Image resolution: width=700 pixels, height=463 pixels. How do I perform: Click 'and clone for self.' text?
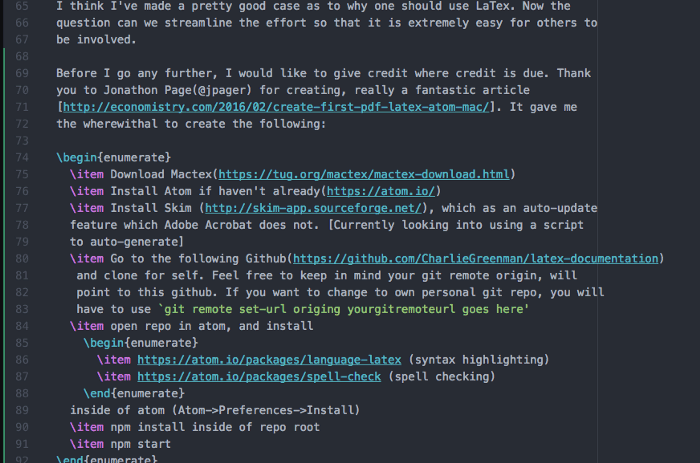140,276
